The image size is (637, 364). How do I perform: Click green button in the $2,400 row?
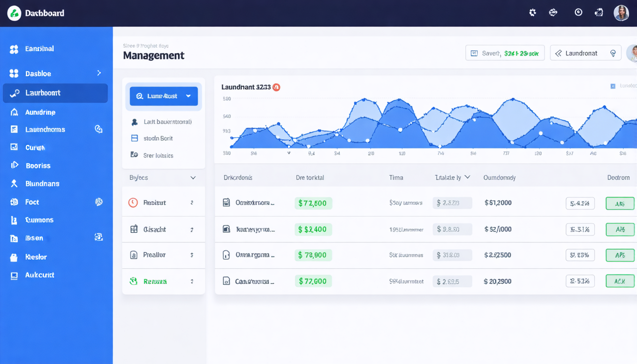(x=620, y=229)
